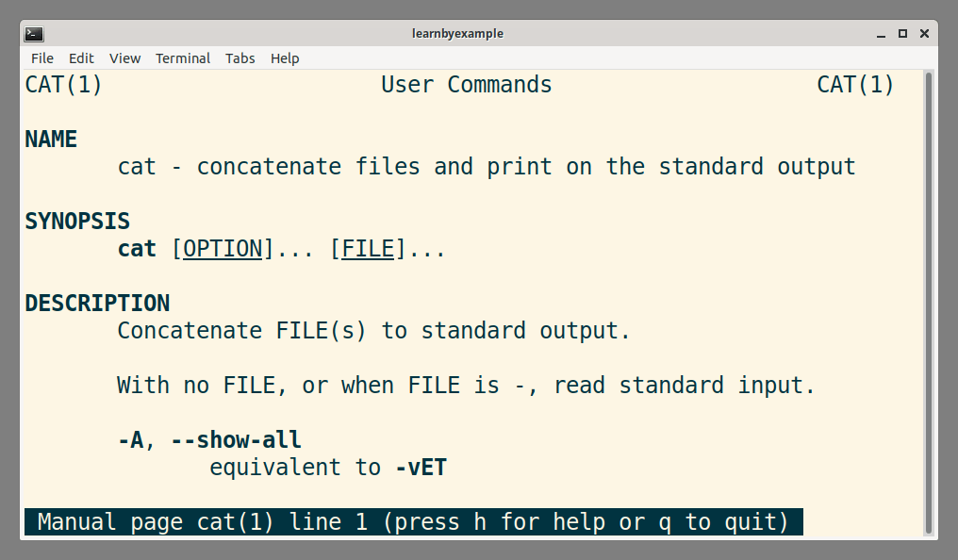Image resolution: width=958 pixels, height=560 pixels.
Task: Minimize the terminal window
Action: (x=878, y=33)
